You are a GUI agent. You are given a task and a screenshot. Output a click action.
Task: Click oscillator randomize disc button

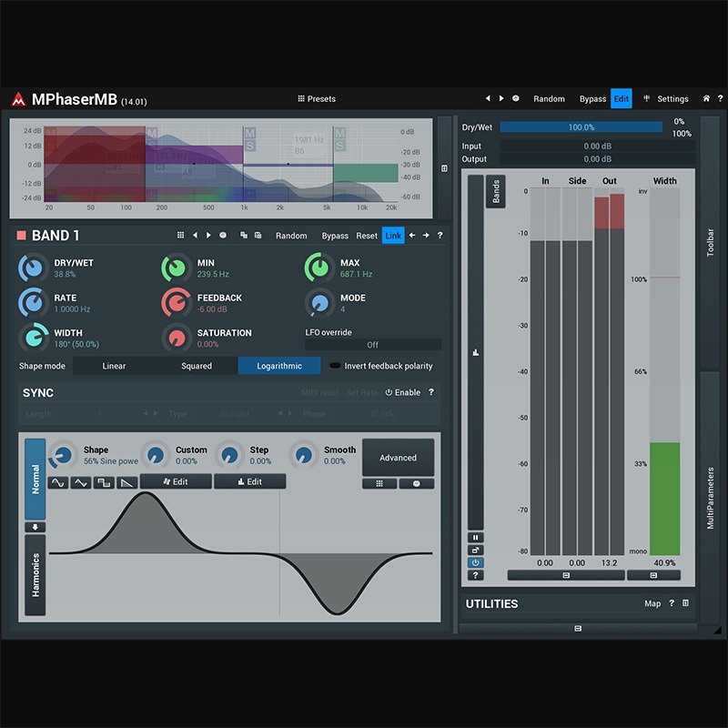click(417, 483)
